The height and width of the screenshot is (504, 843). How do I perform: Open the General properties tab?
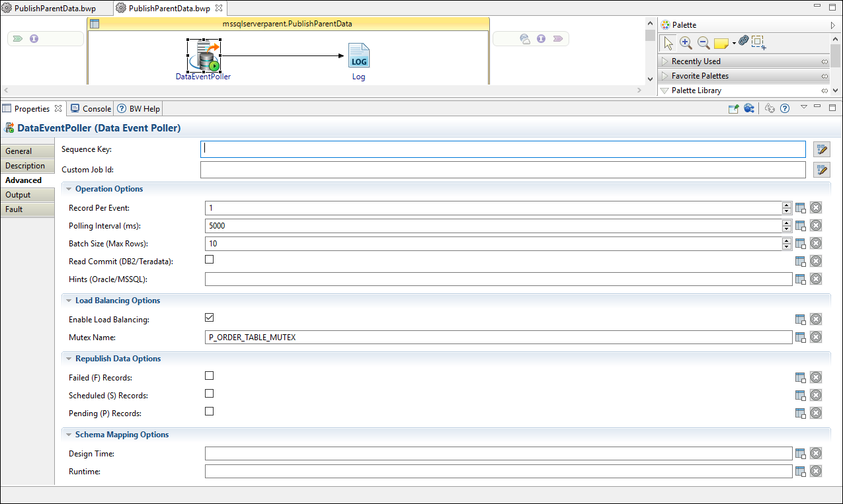[x=19, y=151]
